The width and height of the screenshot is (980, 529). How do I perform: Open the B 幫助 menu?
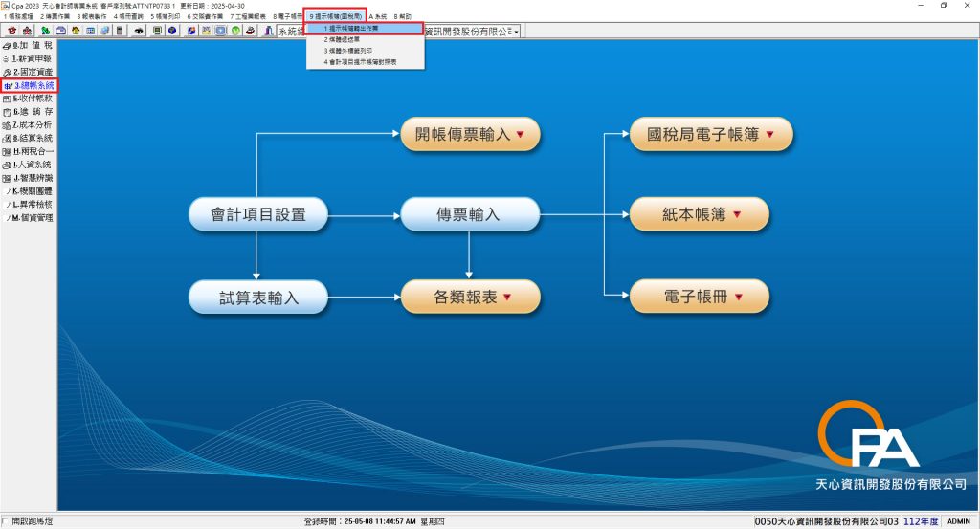(403, 16)
